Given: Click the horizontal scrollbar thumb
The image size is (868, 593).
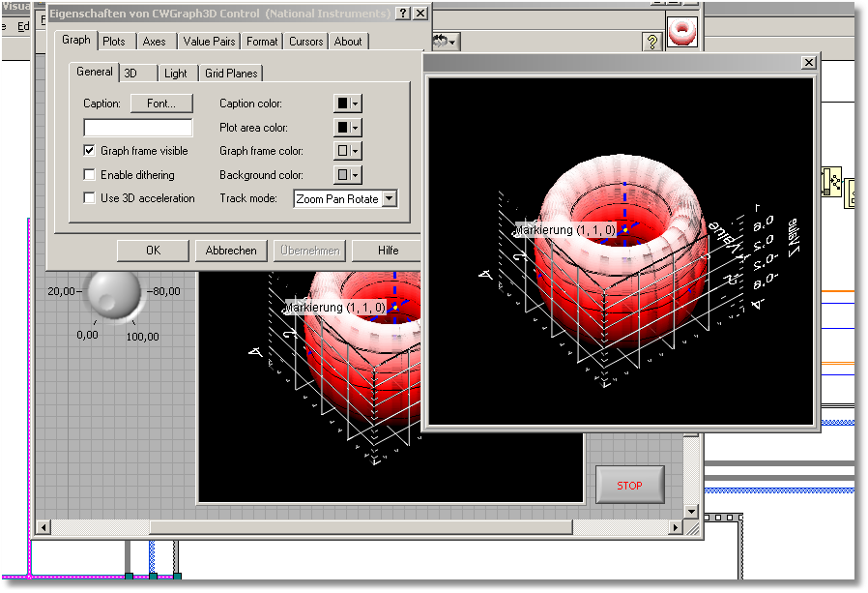Looking at the screenshot, I should point(361,526).
